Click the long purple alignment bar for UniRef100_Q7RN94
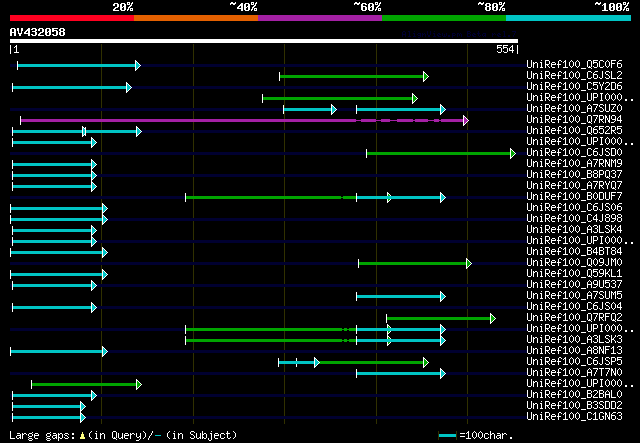The image size is (640, 443). click(x=244, y=120)
